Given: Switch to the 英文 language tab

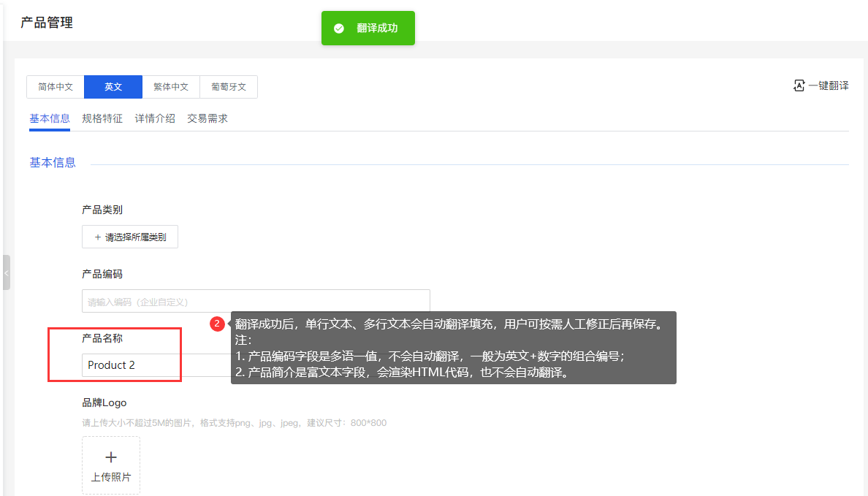Looking at the screenshot, I should tap(113, 86).
